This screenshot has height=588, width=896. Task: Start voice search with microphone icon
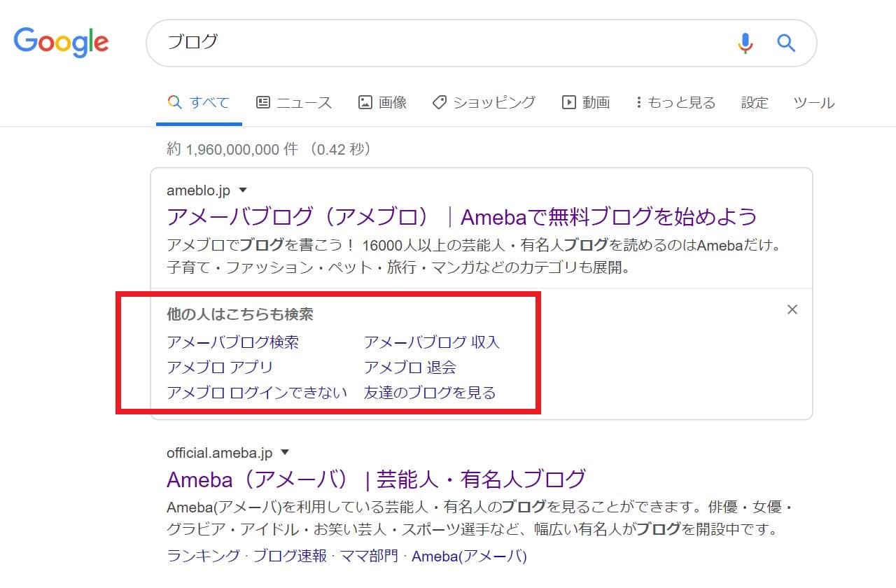[745, 43]
